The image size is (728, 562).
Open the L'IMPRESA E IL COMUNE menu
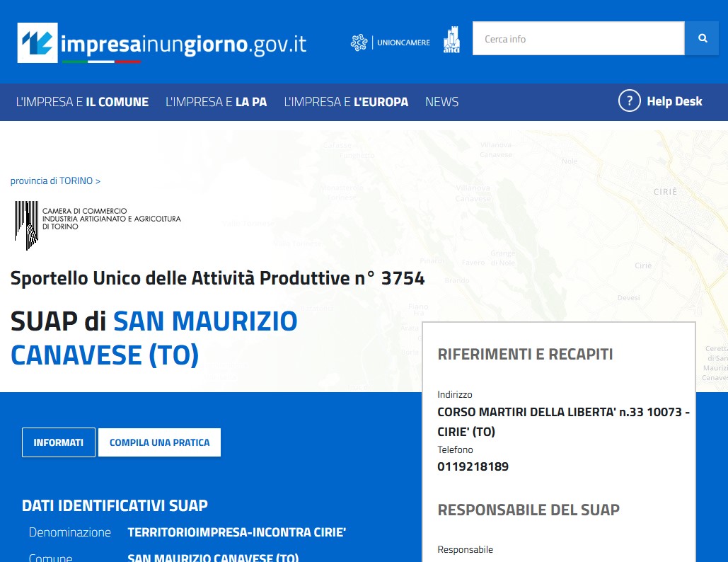click(x=82, y=102)
